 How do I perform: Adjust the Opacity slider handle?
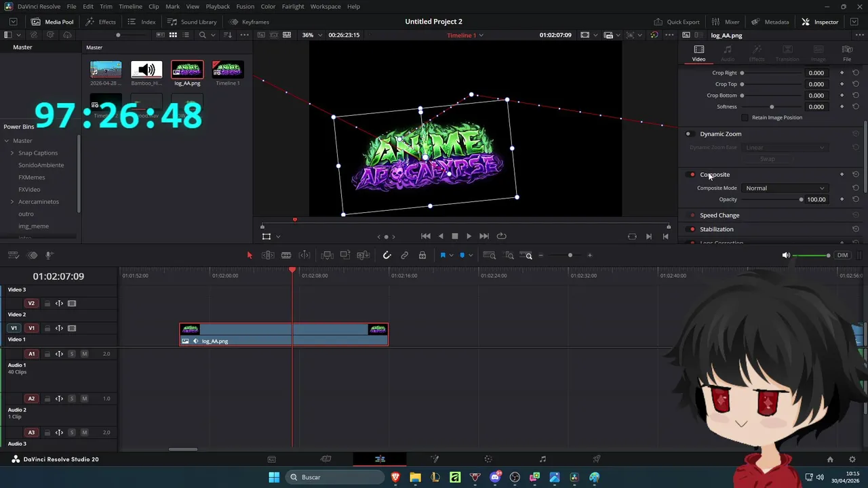tap(801, 199)
